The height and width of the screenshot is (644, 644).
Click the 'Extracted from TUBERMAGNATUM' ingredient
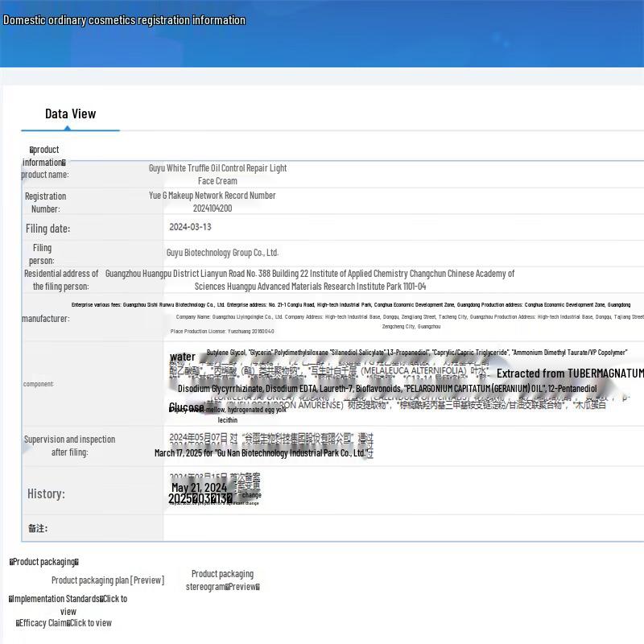coord(569,374)
